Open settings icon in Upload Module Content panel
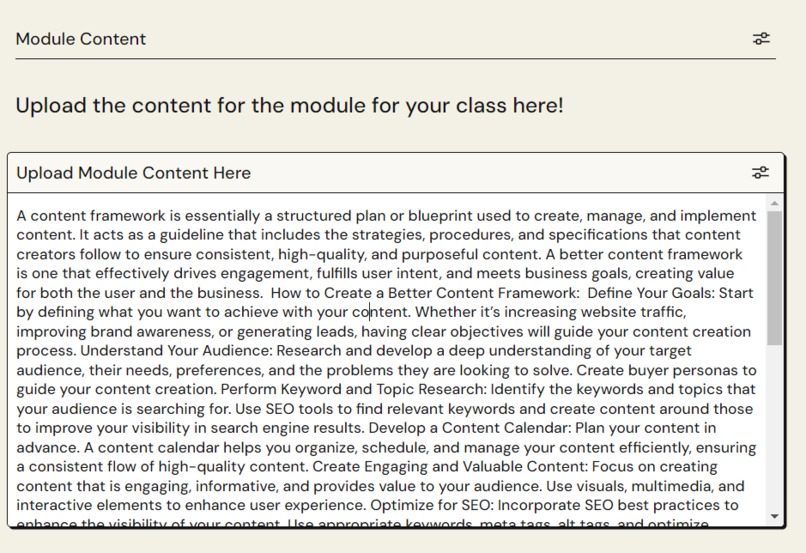The image size is (806, 553). click(760, 173)
